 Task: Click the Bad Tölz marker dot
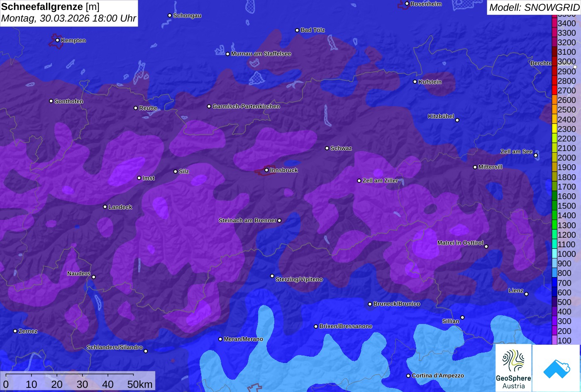(297, 30)
